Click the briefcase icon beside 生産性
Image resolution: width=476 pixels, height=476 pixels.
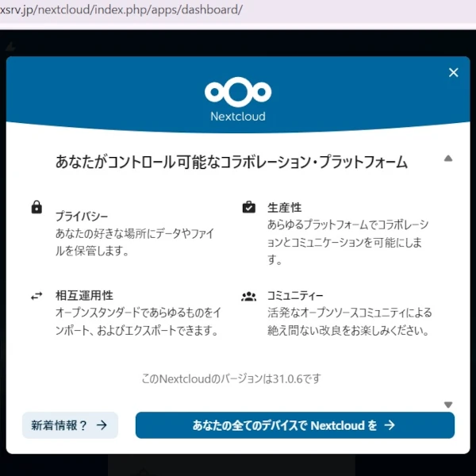(x=248, y=207)
